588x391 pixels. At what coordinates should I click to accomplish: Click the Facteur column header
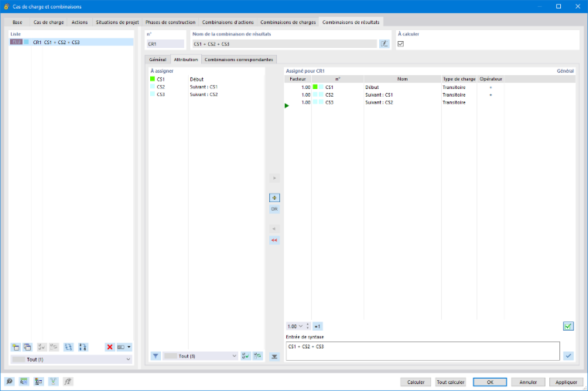click(298, 79)
